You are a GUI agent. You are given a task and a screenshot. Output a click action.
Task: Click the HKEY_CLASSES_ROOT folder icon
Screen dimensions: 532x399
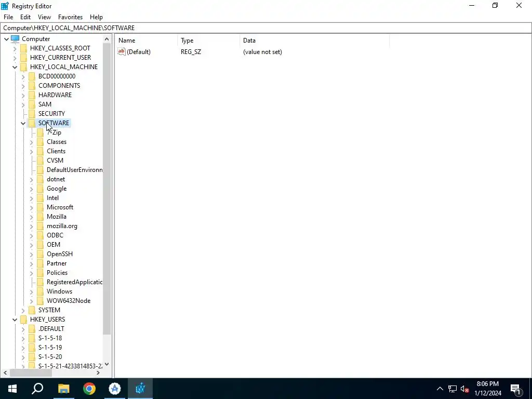tap(23, 48)
